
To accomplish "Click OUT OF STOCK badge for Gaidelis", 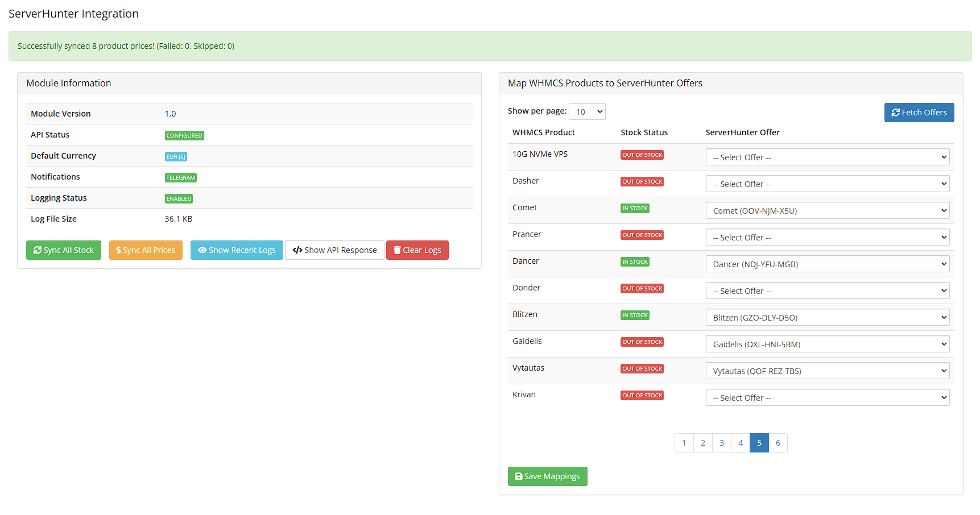I will (x=642, y=342).
